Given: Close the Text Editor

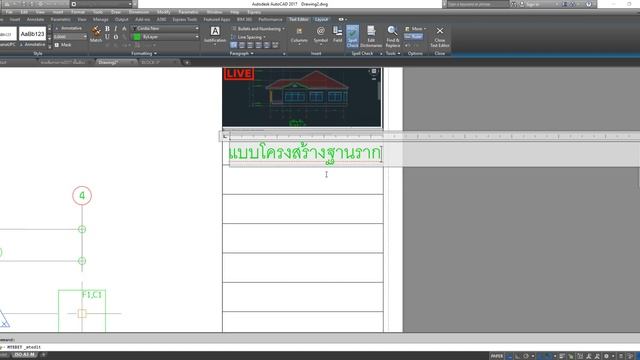Looking at the screenshot, I should [440, 36].
